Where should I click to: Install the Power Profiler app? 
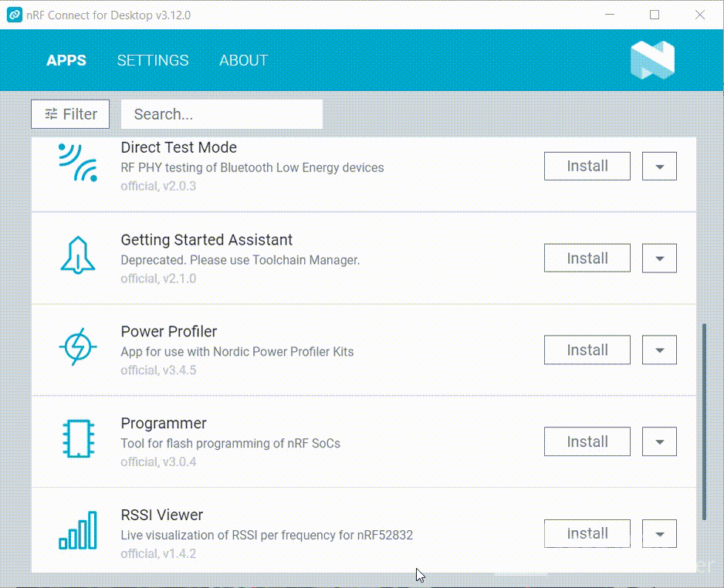(587, 350)
